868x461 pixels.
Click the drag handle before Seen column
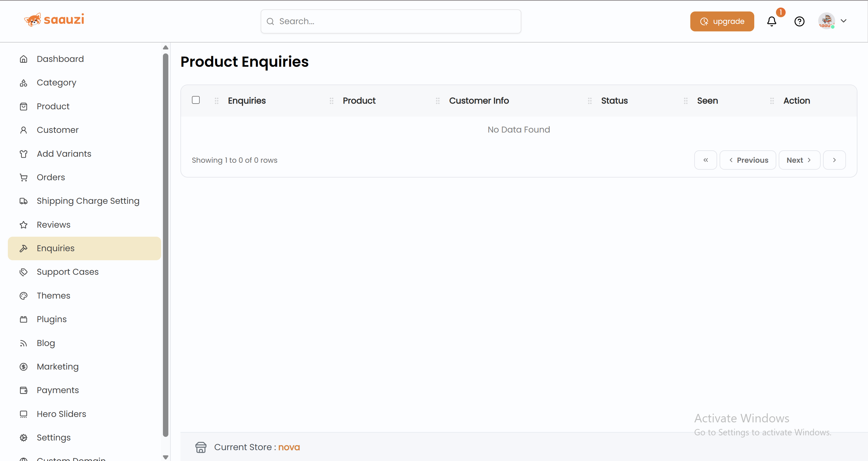pos(686,101)
